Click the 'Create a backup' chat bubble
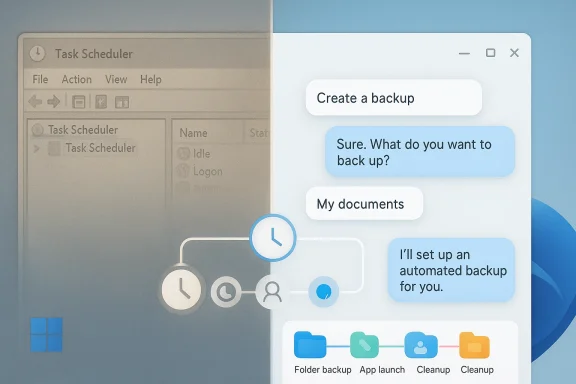 (x=394, y=98)
